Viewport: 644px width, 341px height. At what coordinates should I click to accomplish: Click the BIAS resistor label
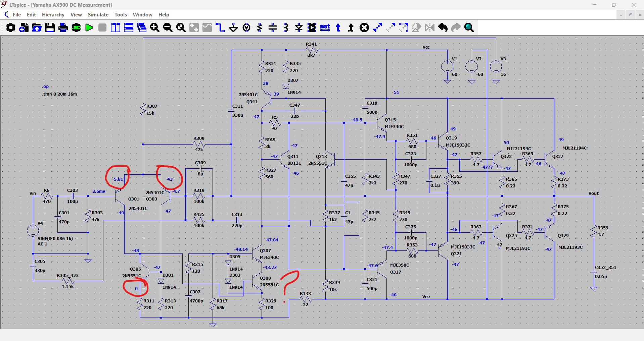[270, 140]
